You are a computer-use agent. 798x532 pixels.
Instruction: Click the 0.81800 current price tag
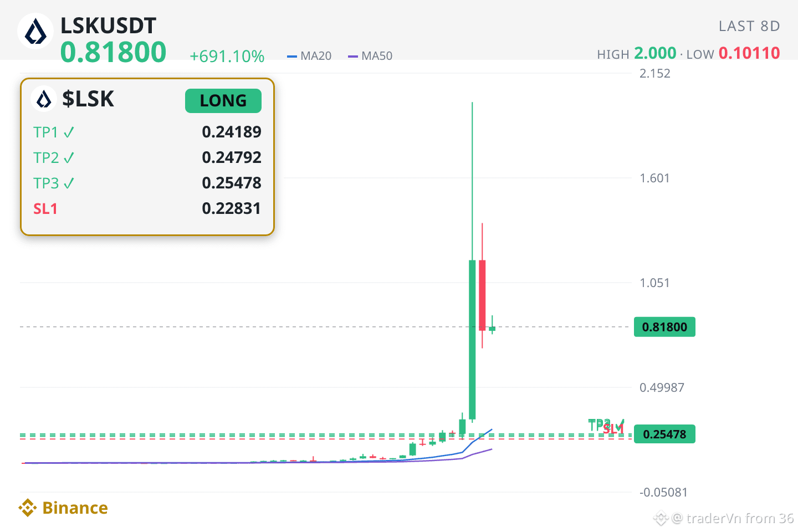coord(664,327)
